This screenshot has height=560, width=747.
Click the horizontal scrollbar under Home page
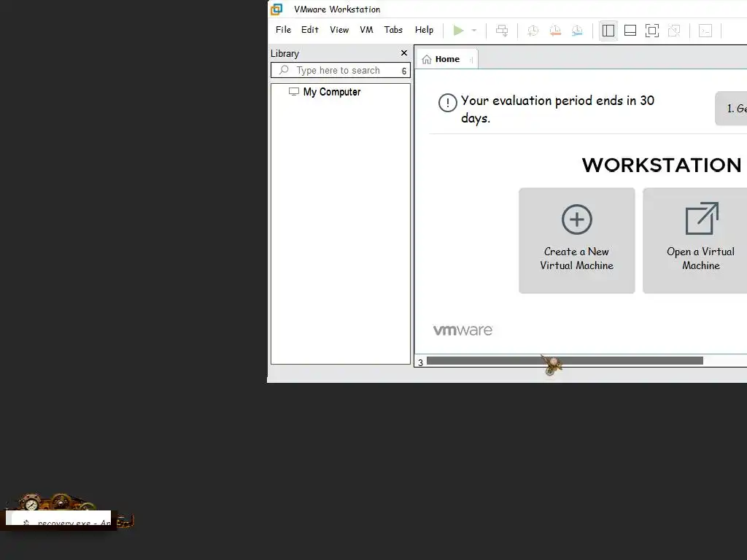[565, 361]
